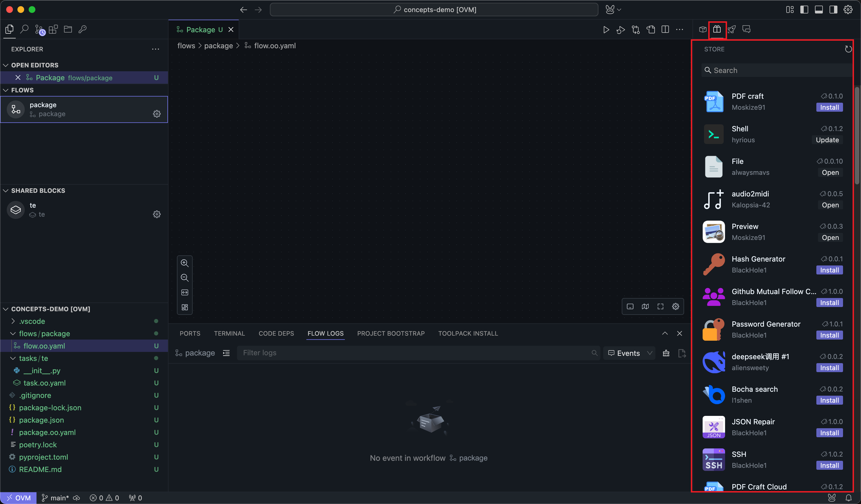The width and height of the screenshot is (861, 504).
Task: Open Search in the activity bar
Action: coord(24,29)
